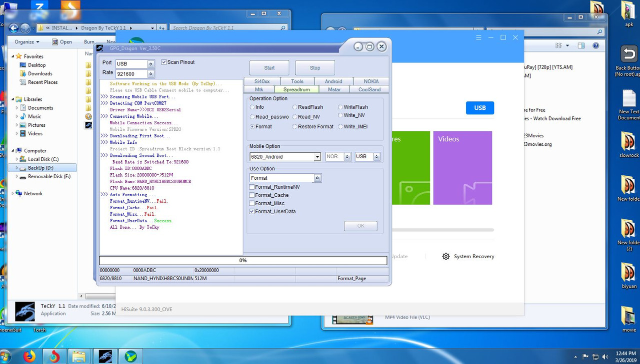Click the change view icon in right Explorer
This screenshot has height=364, width=640.
[558, 45]
